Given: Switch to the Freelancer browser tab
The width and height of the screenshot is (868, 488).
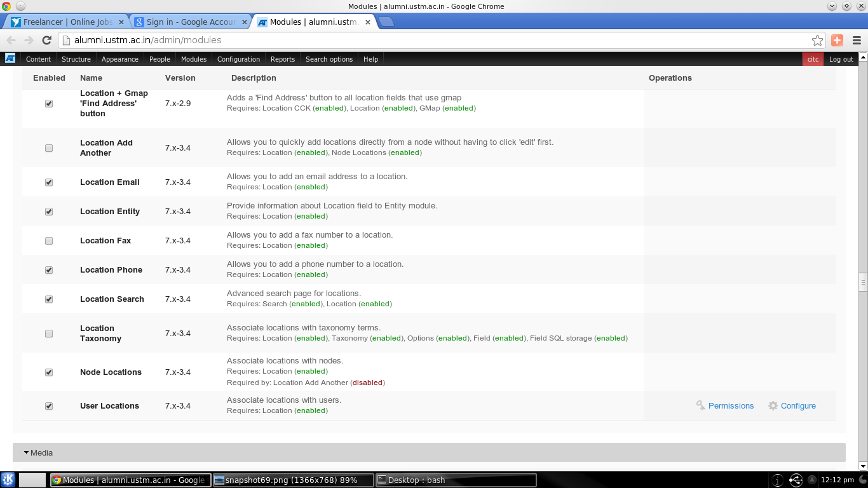Looking at the screenshot, I should (67, 22).
